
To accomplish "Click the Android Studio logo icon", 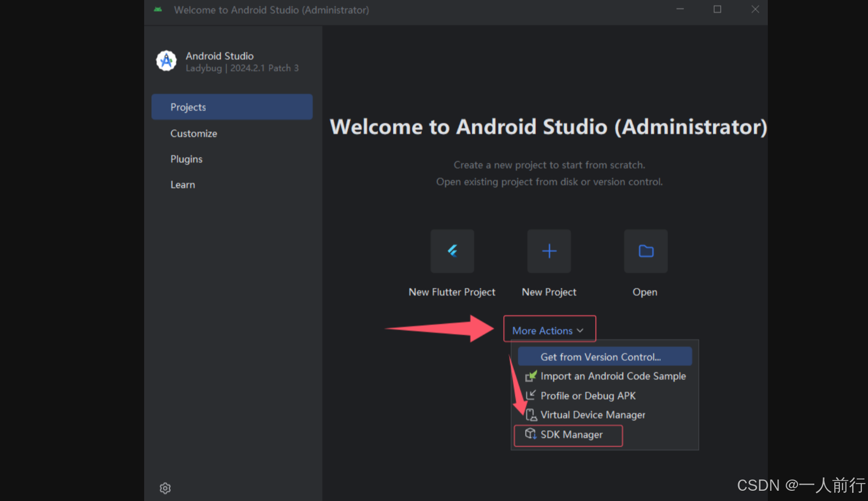I will (166, 61).
